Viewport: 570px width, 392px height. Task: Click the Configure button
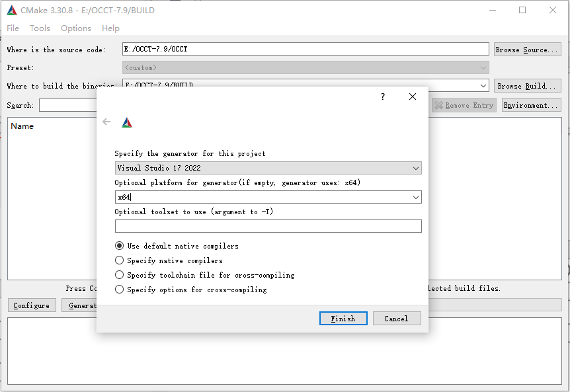(32, 305)
